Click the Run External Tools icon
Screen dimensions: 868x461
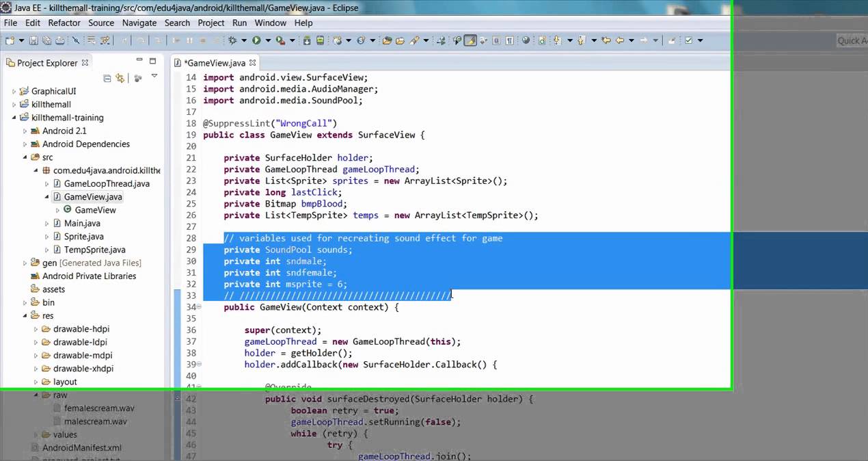pos(280,40)
